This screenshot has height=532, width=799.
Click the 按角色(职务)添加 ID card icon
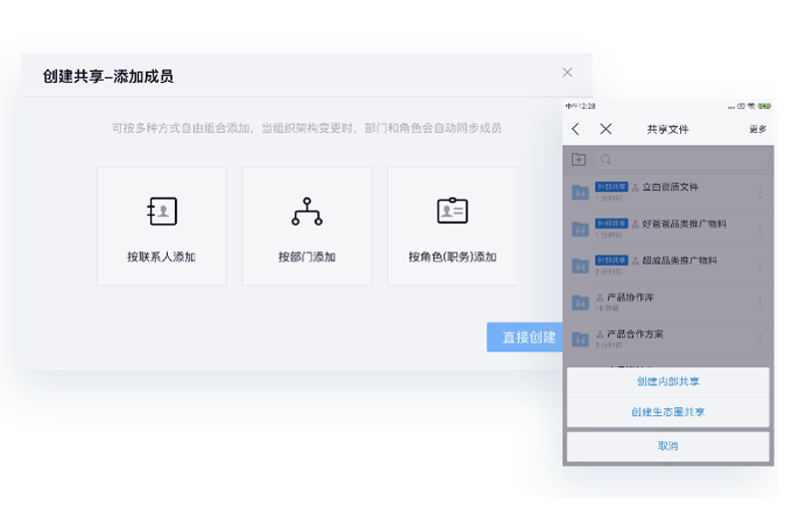click(x=452, y=212)
